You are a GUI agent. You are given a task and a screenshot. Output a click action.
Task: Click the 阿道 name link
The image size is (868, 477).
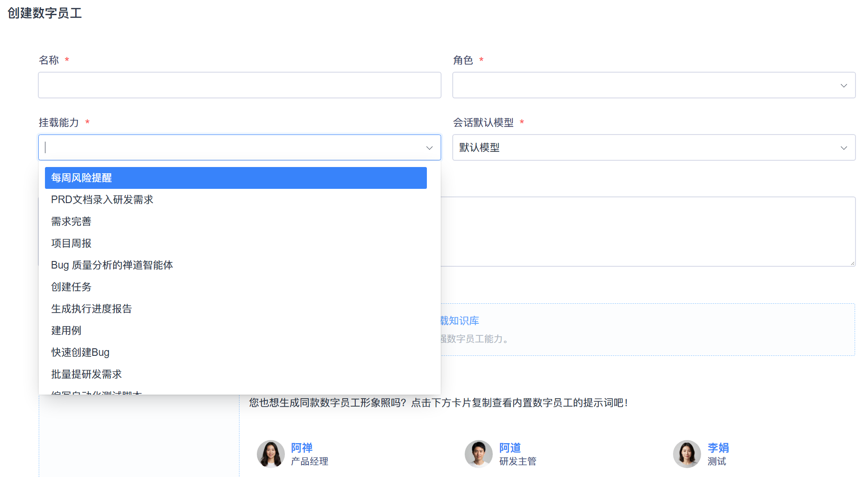(x=510, y=448)
